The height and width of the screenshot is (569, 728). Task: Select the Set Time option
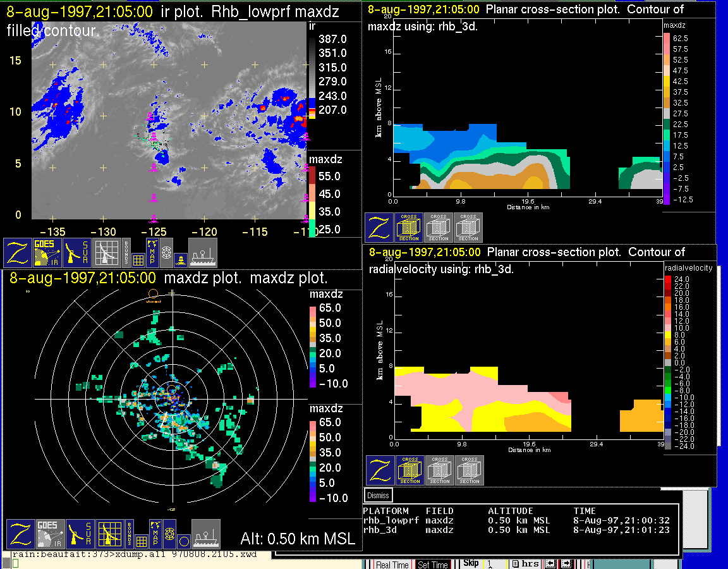[433, 565]
